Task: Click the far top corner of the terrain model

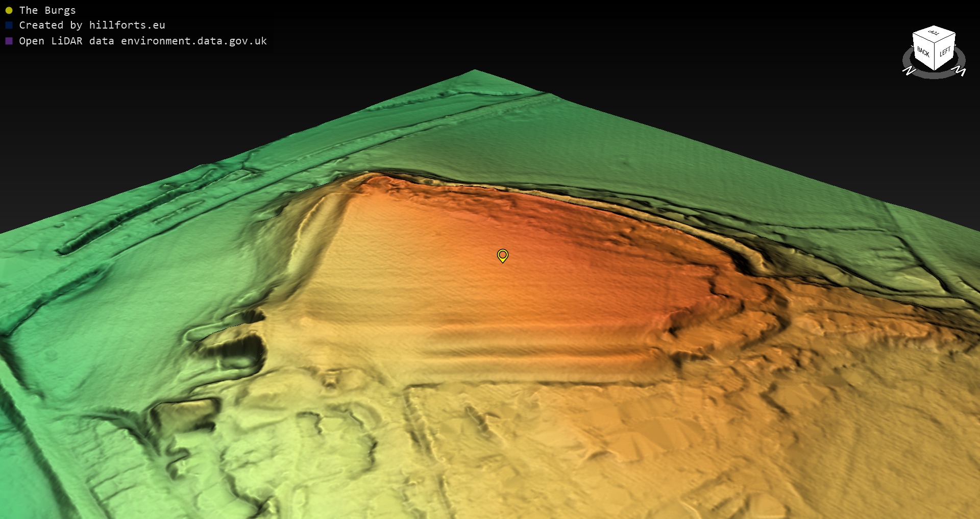Action: point(474,71)
